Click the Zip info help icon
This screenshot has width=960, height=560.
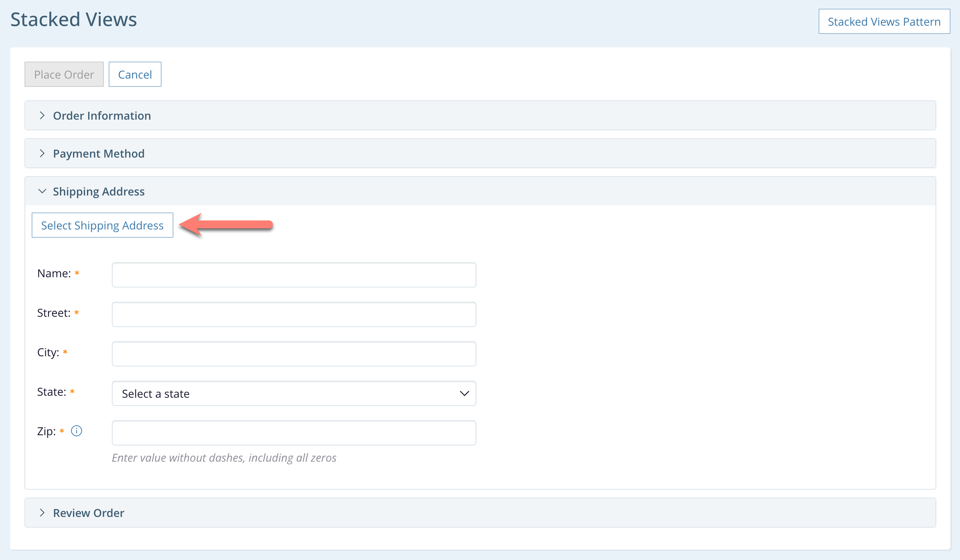pyautogui.click(x=76, y=431)
